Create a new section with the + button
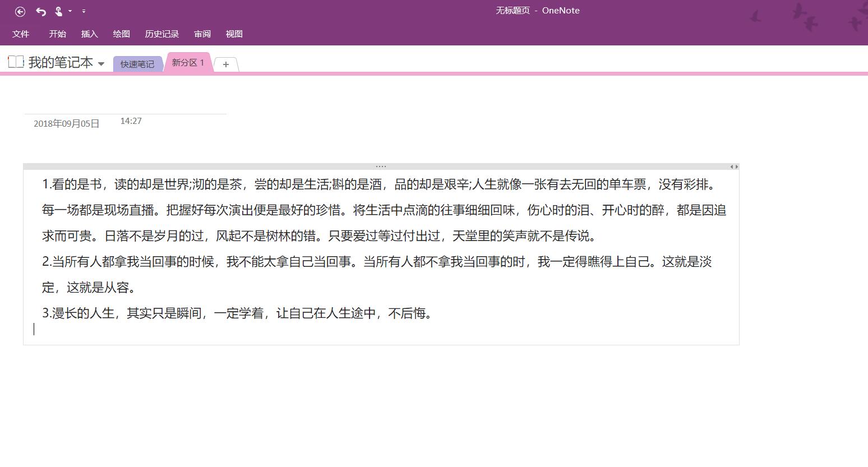This screenshot has height=467, width=868. (x=226, y=64)
